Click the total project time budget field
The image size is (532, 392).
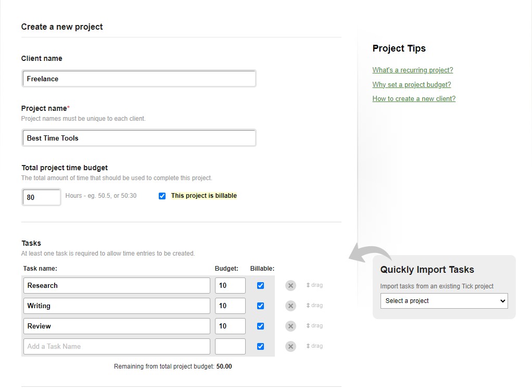[41, 197]
